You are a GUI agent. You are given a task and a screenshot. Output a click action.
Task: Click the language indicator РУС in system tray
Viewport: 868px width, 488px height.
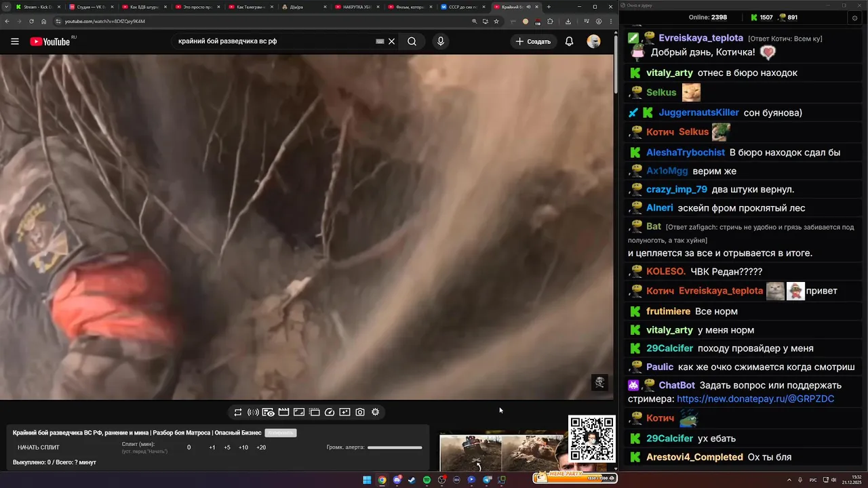tap(813, 480)
